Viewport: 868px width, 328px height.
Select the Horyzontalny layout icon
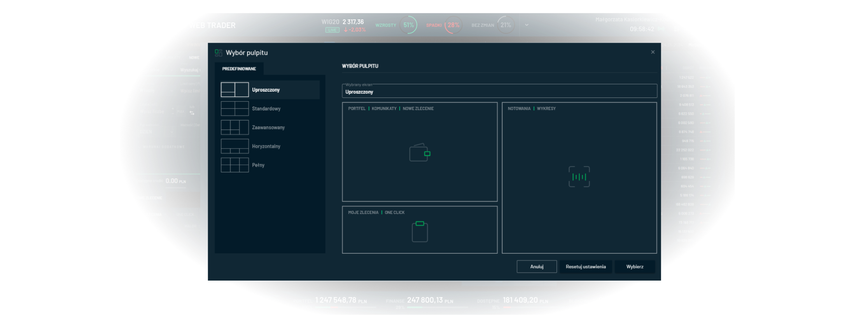coord(234,146)
